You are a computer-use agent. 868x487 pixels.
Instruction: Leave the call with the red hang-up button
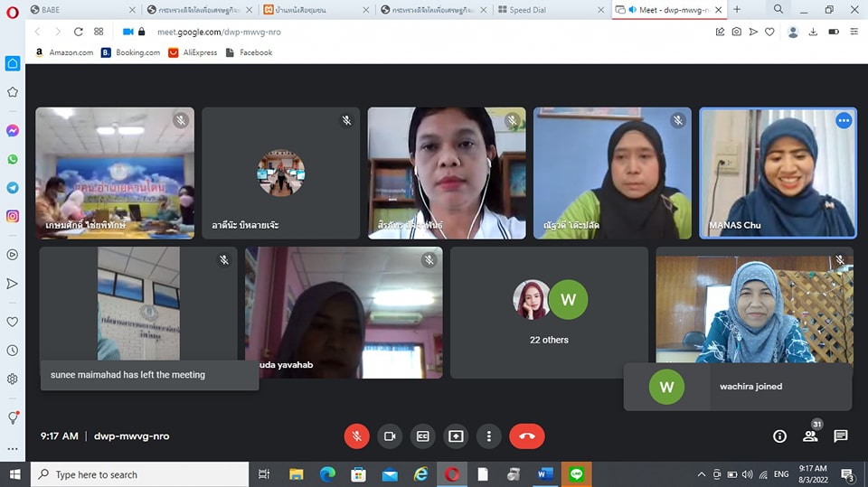(x=527, y=436)
